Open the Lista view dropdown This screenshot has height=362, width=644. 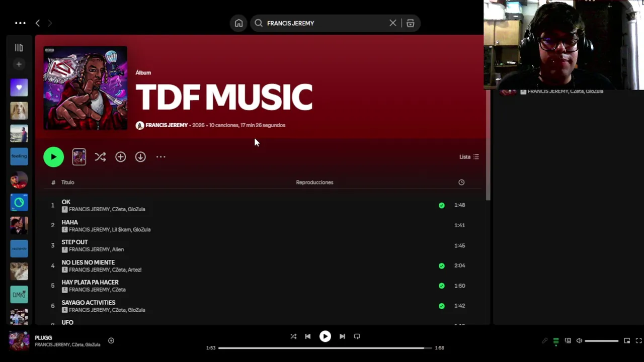pyautogui.click(x=469, y=157)
